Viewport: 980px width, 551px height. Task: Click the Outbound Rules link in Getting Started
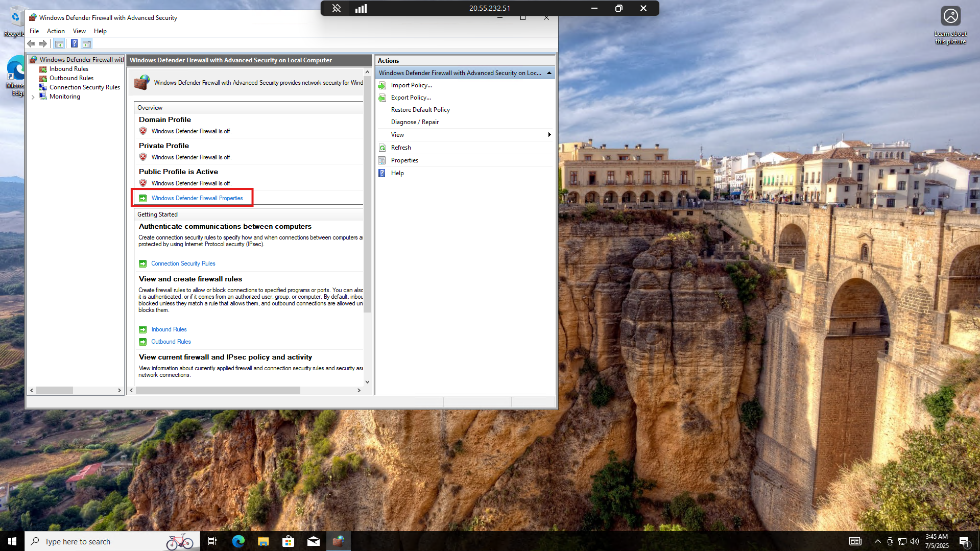coord(171,342)
